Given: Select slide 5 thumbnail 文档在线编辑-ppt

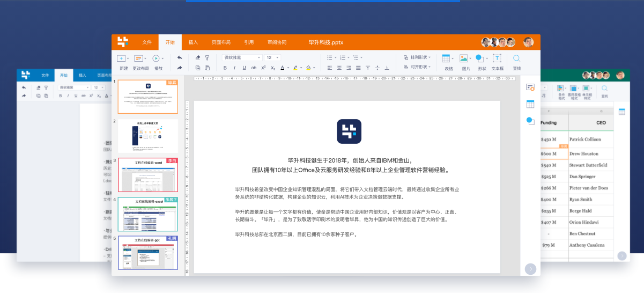Looking at the screenshot, I should [x=148, y=253].
